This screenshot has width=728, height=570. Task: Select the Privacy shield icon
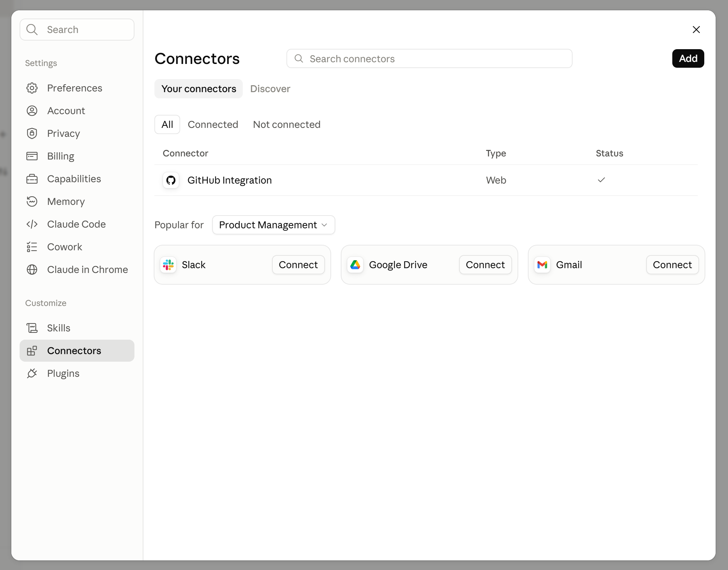[32, 133]
